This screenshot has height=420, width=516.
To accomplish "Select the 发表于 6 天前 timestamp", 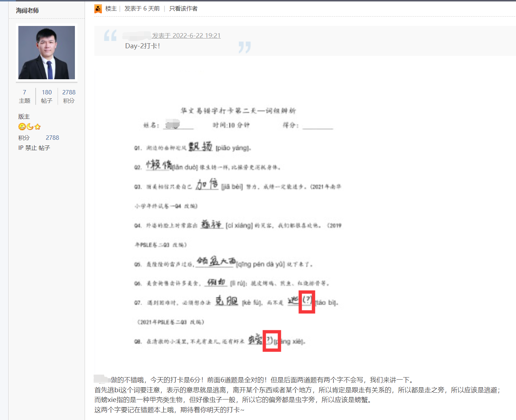I will tap(142, 9).
